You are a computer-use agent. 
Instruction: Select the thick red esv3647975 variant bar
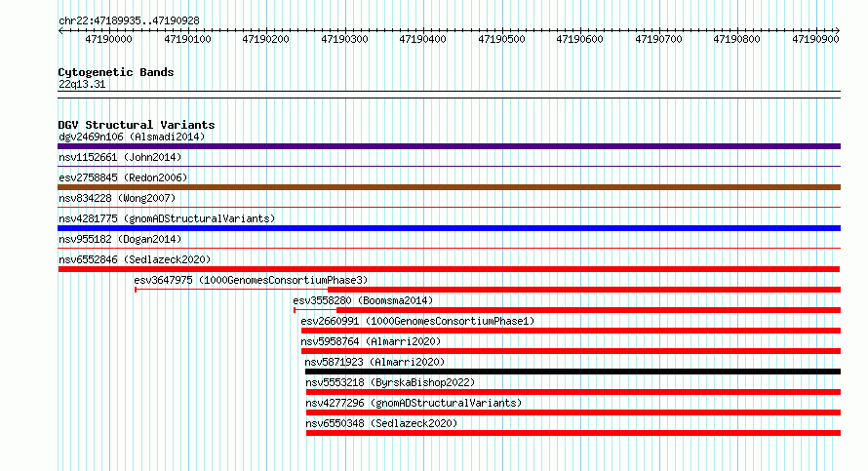pos(584,290)
